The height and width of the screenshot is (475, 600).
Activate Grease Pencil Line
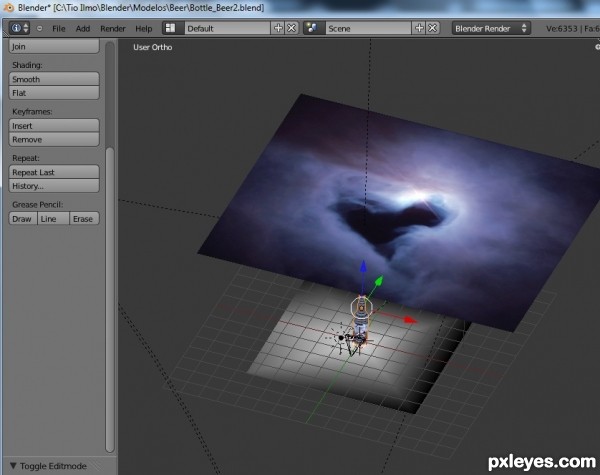[x=54, y=219]
